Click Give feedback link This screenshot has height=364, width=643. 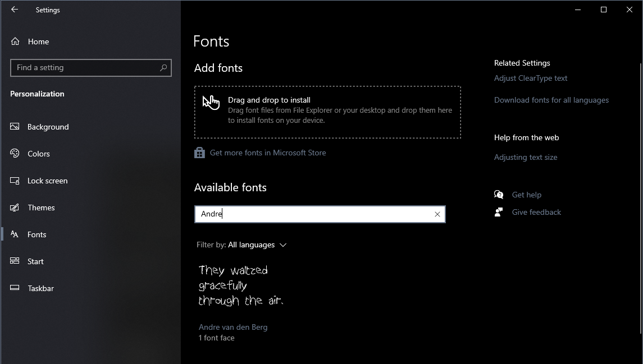pos(536,212)
